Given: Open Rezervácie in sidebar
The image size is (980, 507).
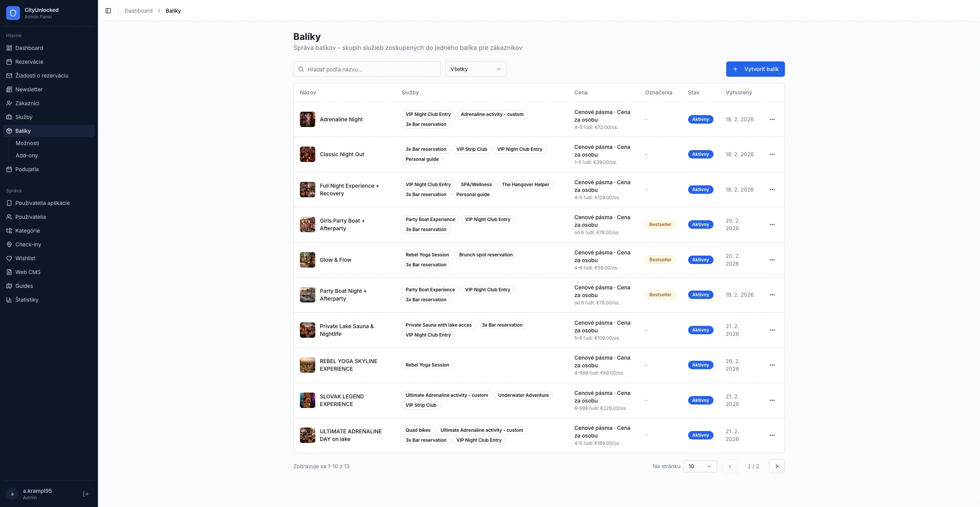Looking at the screenshot, I should point(49,62).
